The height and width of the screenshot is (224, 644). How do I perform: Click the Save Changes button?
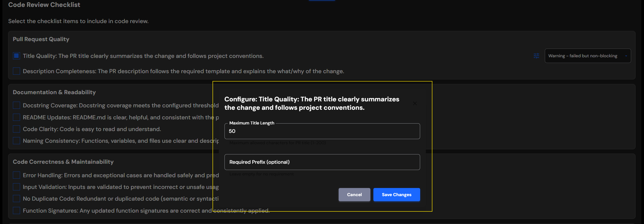(x=396, y=195)
